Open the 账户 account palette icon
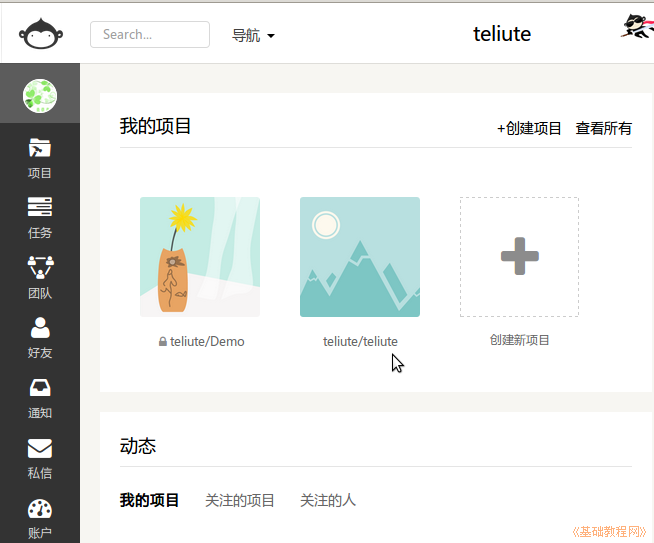Image resolution: width=654 pixels, height=543 pixels. point(40,508)
